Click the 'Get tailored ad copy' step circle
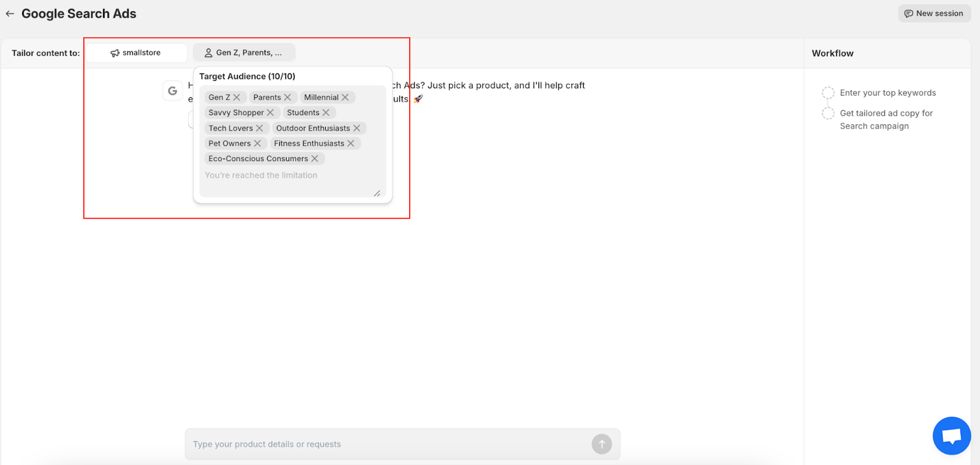The width and height of the screenshot is (980, 465). (x=828, y=113)
